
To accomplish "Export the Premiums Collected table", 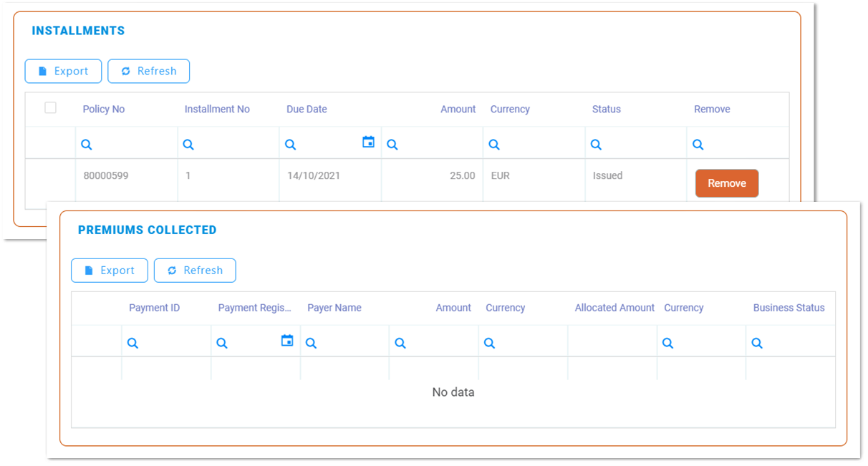I will (x=110, y=271).
